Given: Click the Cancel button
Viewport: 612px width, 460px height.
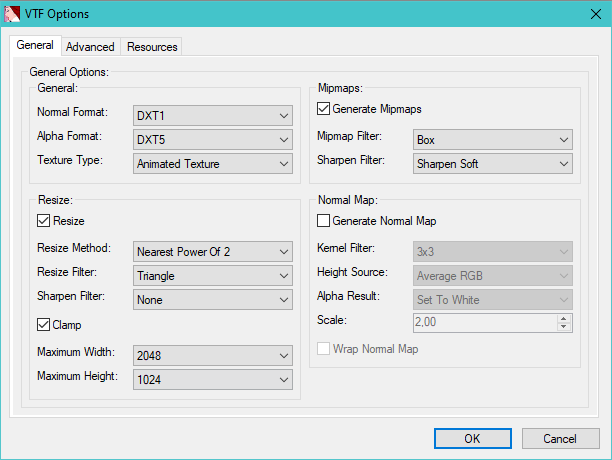Looking at the screenshot, I should pos(560,439).
